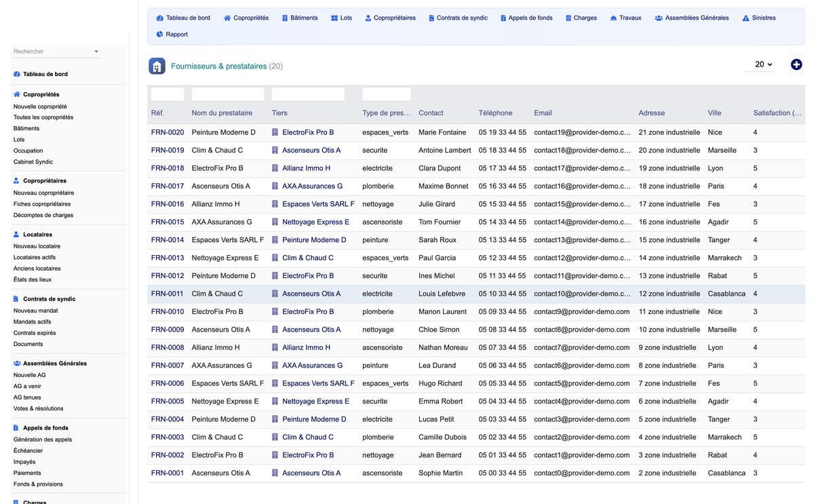Click the tiers building icon in row FRN-0020

point(275,132)
